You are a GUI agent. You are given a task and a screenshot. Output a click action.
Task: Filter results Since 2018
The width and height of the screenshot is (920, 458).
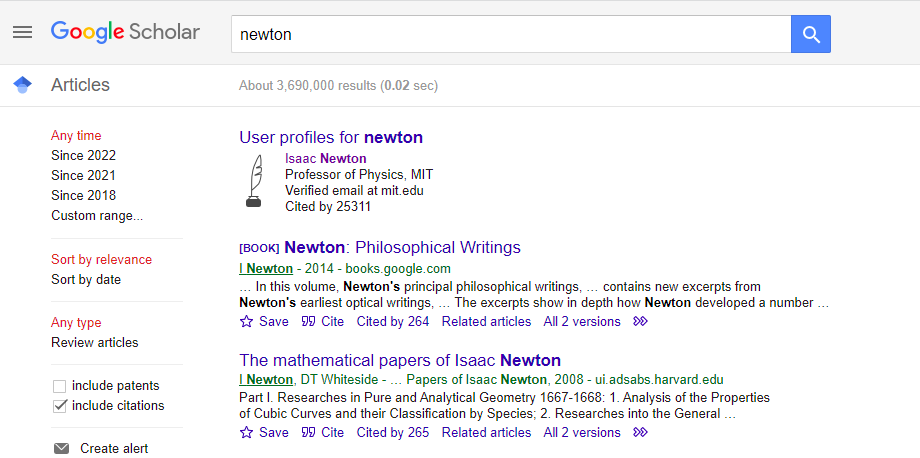click(x=83, y=195)
